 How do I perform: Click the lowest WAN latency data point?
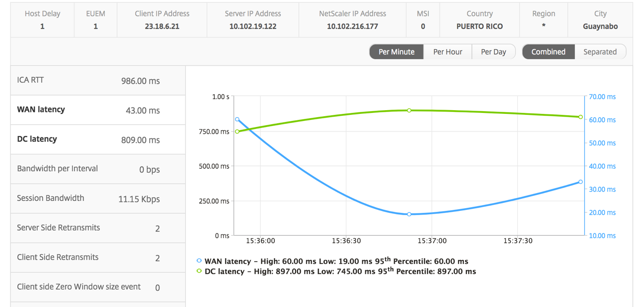pyautogui.click(x=409, y=214)
